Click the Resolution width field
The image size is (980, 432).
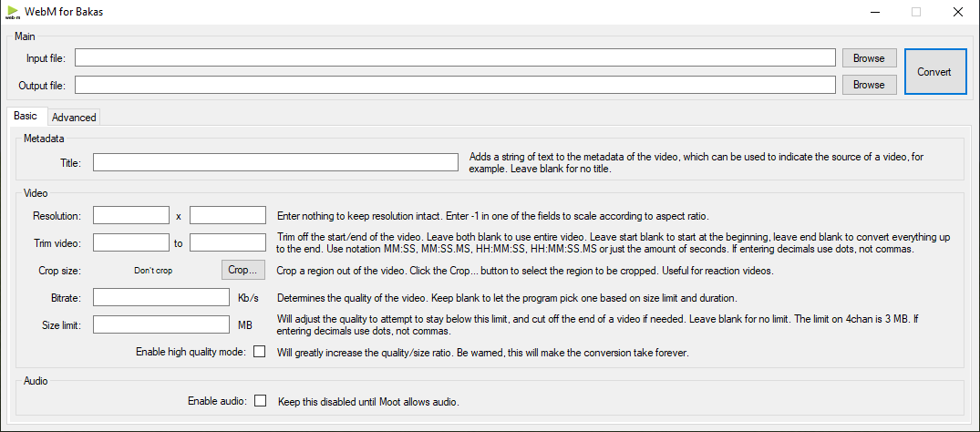(x=131, y=216)
